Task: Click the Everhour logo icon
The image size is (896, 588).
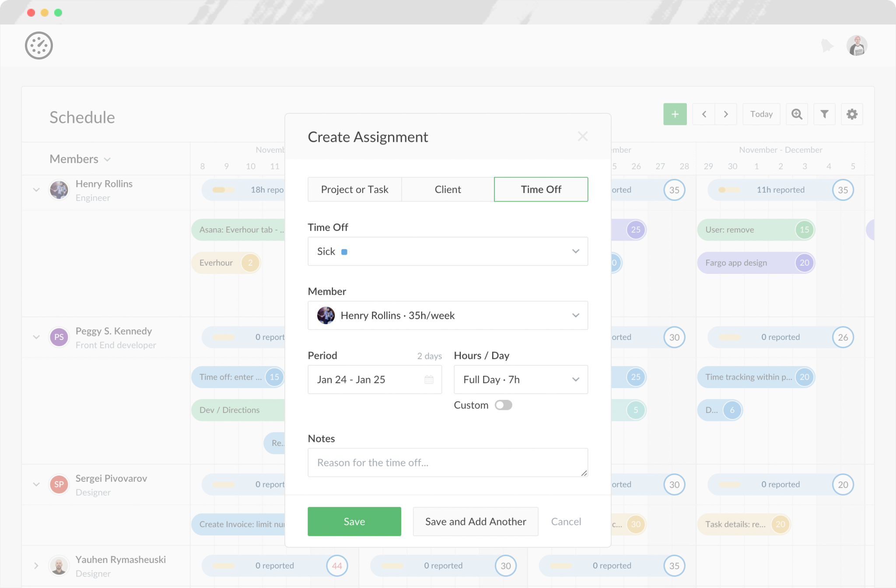Action: (39, 45)
